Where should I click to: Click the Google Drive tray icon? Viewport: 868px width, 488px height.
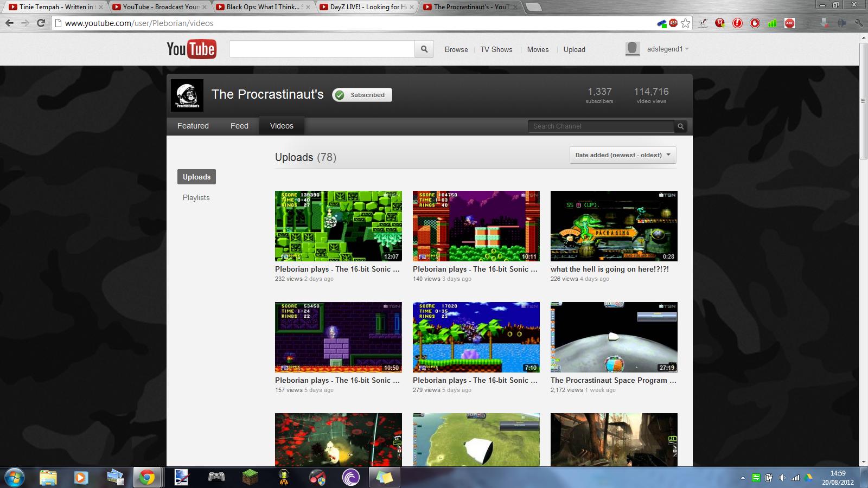[808, 478]
